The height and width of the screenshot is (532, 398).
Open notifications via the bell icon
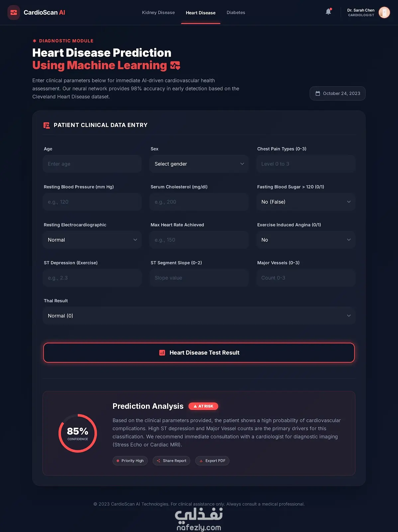[x=328, y=12]
